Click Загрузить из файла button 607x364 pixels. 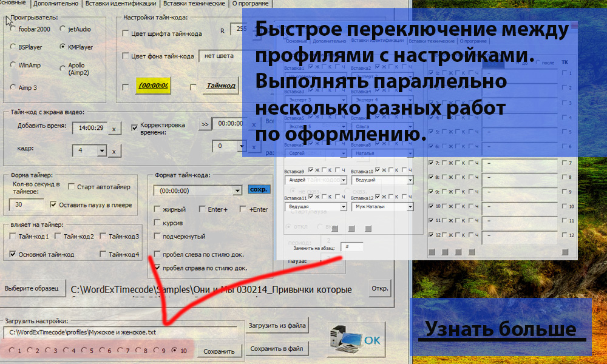277,326
